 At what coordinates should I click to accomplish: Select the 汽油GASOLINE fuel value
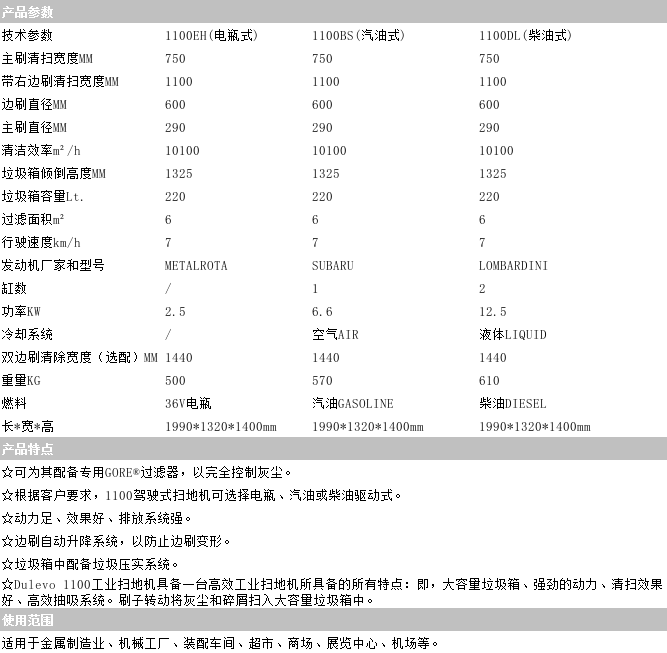pos(352,404)
